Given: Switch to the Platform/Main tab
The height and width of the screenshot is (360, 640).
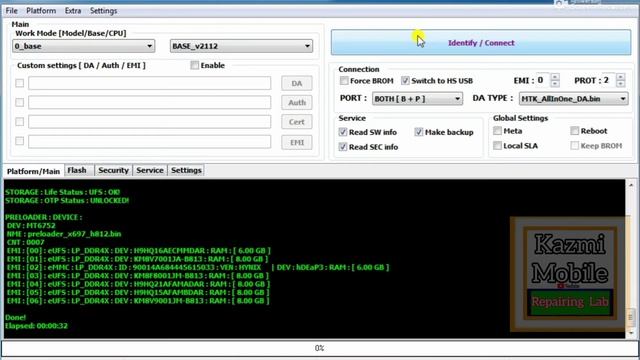Looking at the screenshot, I should (x=33, y=171).
